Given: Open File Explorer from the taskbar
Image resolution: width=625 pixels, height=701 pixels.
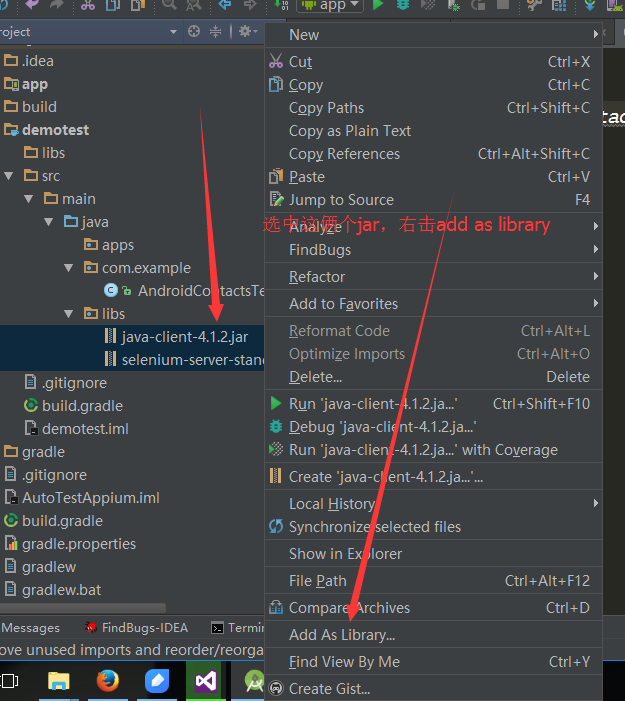Looking at the screenshot, I should pos(59,681).
